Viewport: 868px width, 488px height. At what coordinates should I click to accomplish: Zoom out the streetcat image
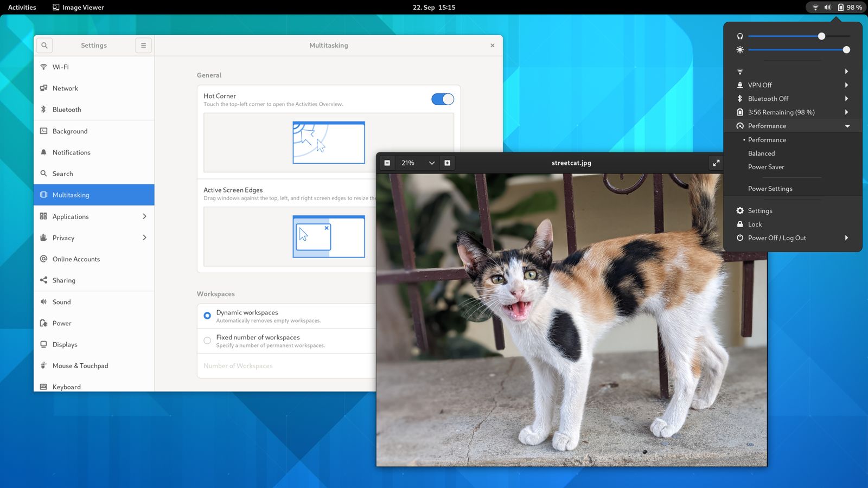click(387, 163)
